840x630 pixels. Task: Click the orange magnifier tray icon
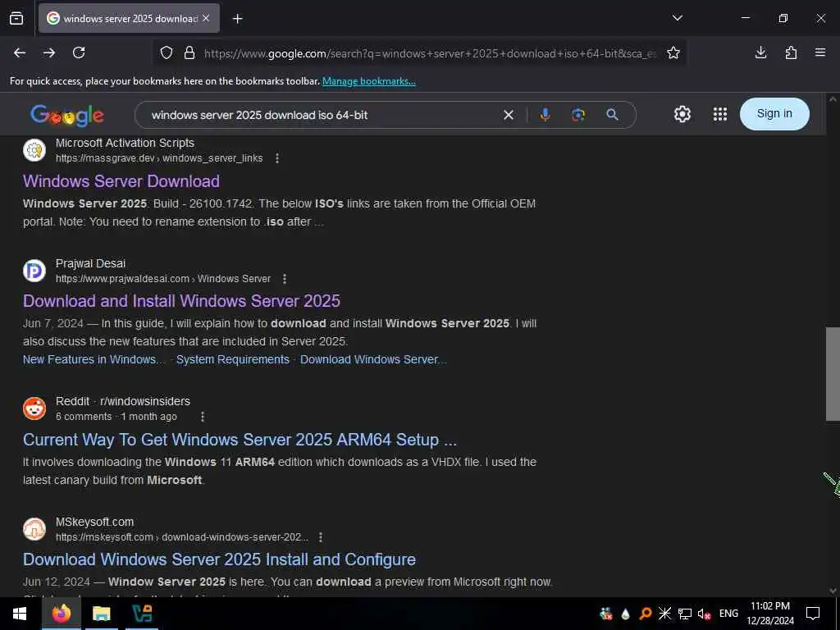click(x=645, y=614)
